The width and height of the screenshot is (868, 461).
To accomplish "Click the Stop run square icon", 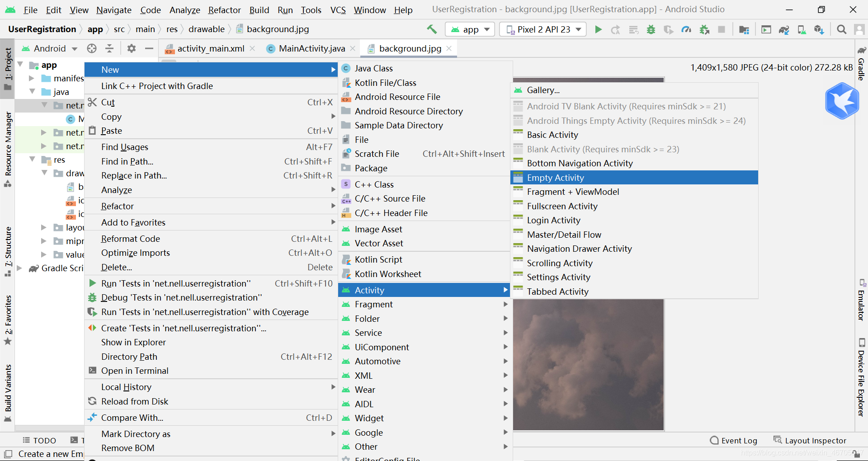I will click(x=722, y=29).
